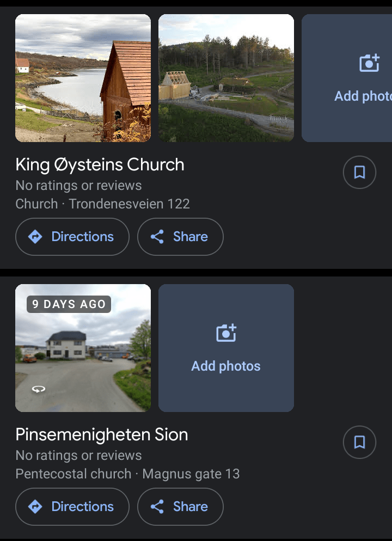Screen dimensions: 392x541
Task: Open the Pinsemenigheten Sion title
Action: pyautogui.click(x=102, y=434)
